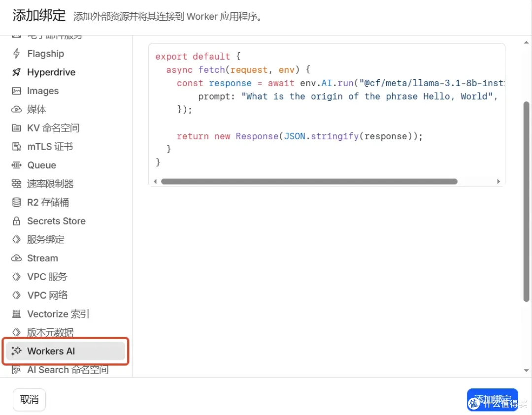This screenshot has width=532, height=415.
Task: Click the Vectorize 索引 icon
Action: (x=16, y=314)
